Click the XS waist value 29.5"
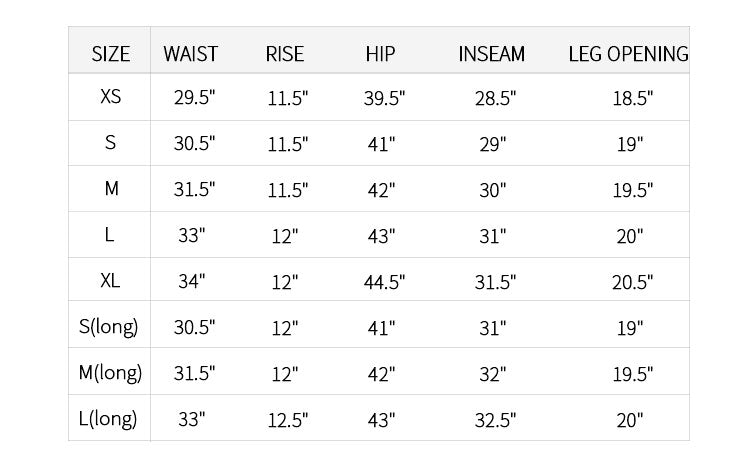 click(x=194, y=98)
